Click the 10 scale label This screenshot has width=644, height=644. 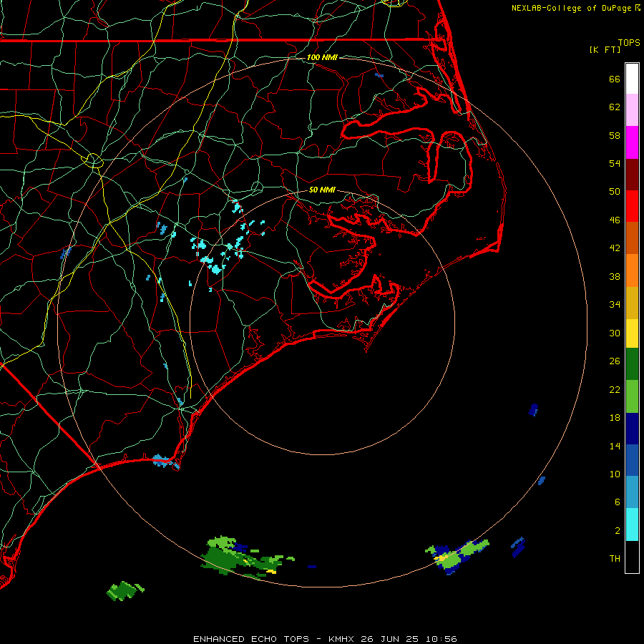615,474
